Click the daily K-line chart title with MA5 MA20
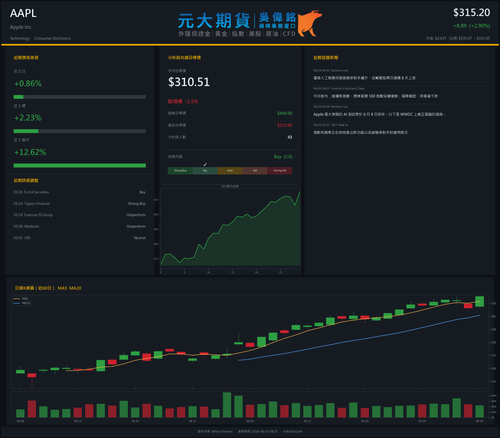Viewport: 500px width, 438px height. [48, 288]
